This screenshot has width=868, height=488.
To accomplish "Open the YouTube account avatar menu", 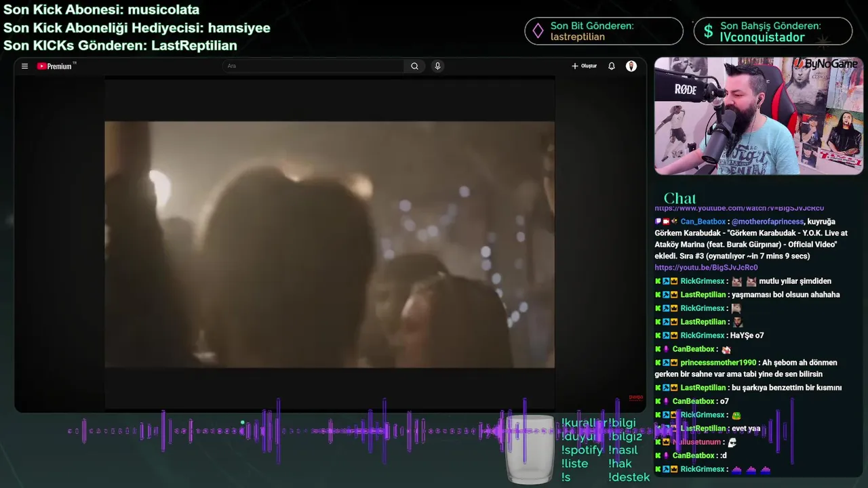I will coord(631,66).
